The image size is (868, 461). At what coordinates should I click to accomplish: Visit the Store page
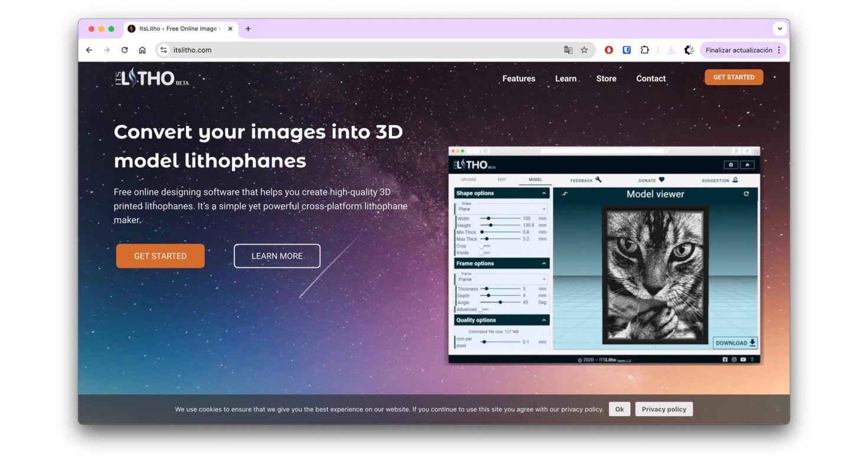coord(606,79)
